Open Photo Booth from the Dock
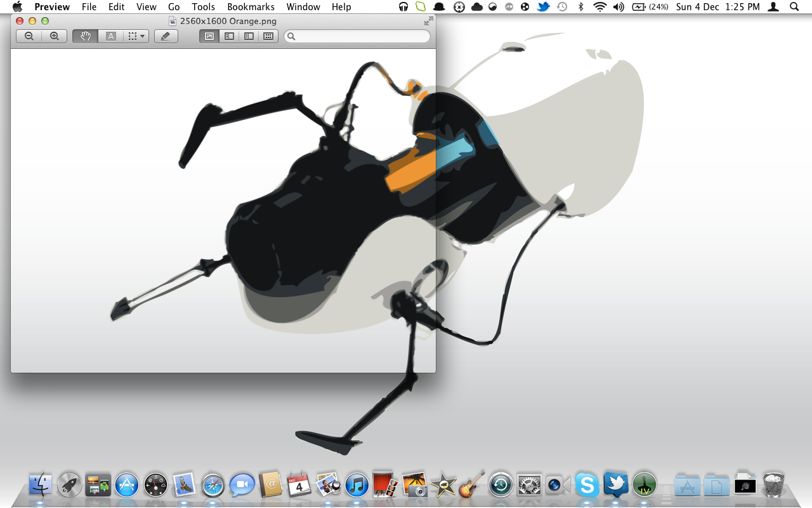 (x=384, y=486)
